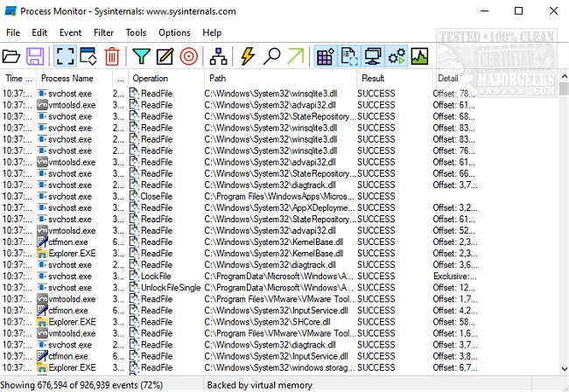Click the Jump To green arrow icon
The image size is (569, 392).
pyautogui.click(x=295, y=57)
